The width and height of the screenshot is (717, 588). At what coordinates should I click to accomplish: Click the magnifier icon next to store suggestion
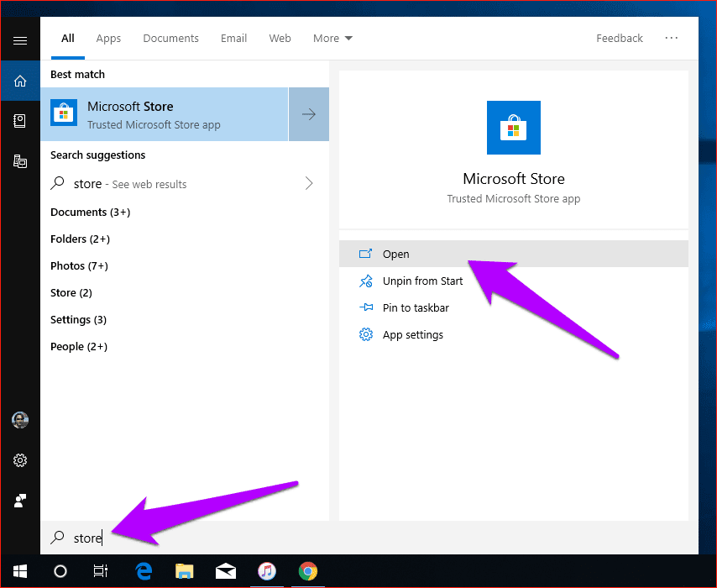(57, 183)
